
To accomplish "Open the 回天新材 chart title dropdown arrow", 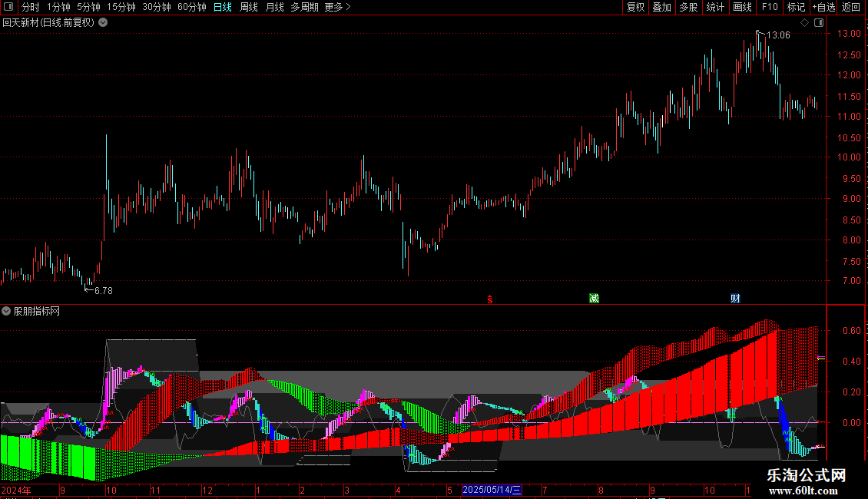I will pyautogui.click(x=103, y=23).
